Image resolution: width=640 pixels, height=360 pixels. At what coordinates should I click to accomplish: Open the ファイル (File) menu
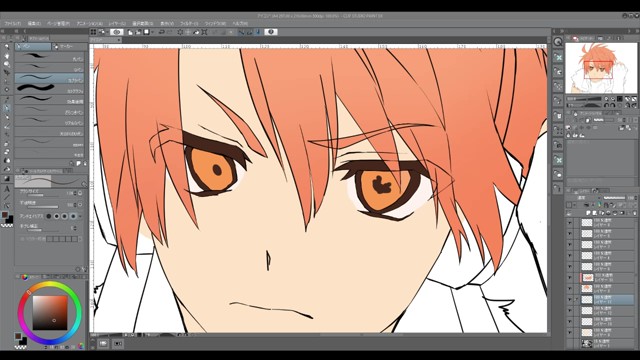[13, 24]
